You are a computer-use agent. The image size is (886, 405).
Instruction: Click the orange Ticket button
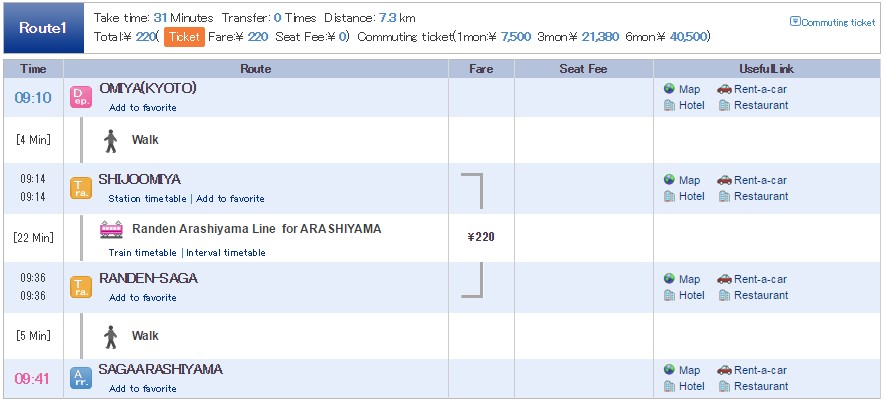tap(184, 37)
